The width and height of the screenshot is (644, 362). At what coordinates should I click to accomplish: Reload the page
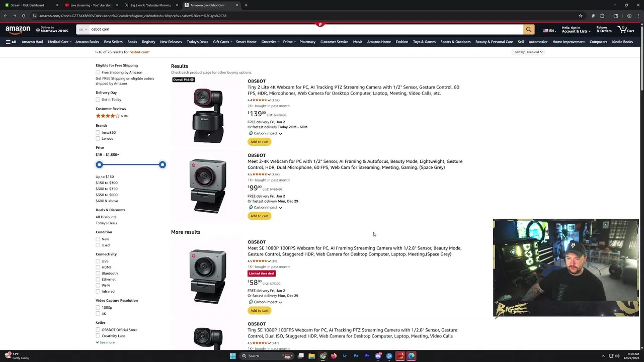pyautogui.click(x=23, y=16)
